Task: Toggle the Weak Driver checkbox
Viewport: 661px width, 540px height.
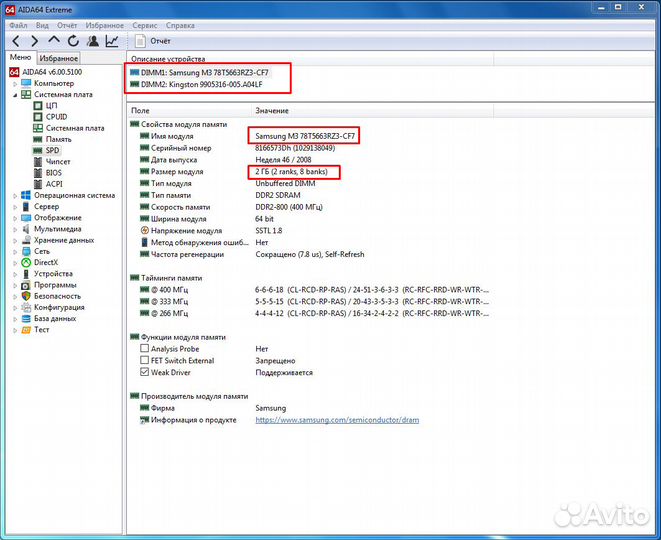Action: click(x=145, y=372)
